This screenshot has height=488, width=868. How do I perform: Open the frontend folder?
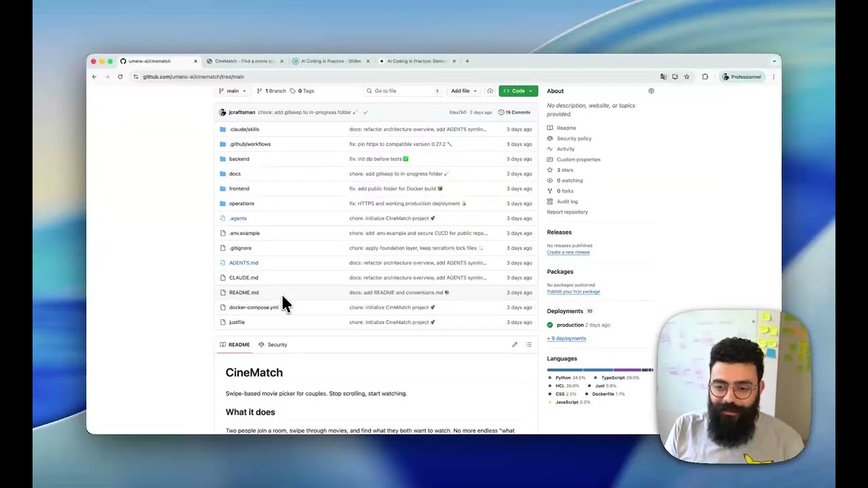tap(239, 189)
